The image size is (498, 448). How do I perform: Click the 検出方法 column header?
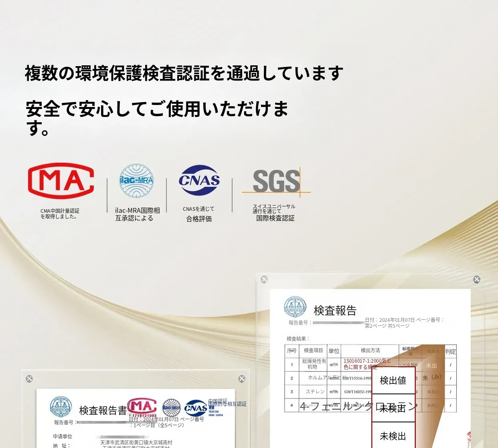point(370,350)
